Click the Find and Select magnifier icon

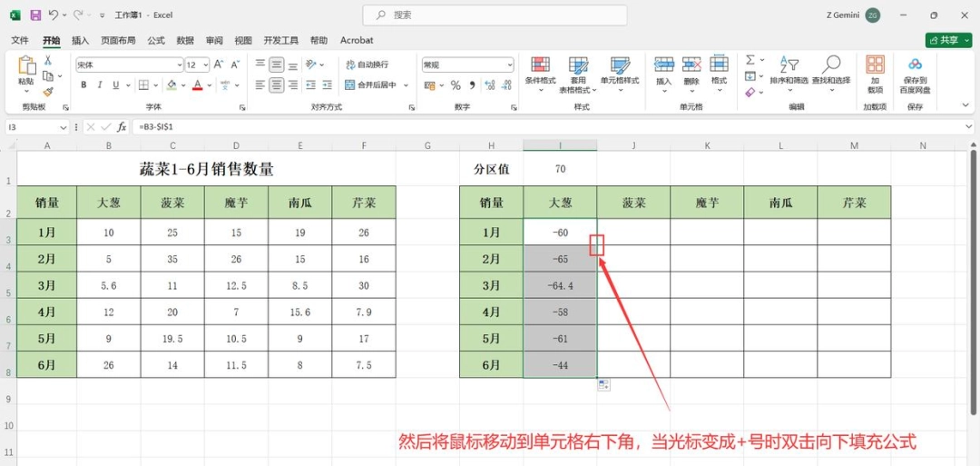(831, 64)
